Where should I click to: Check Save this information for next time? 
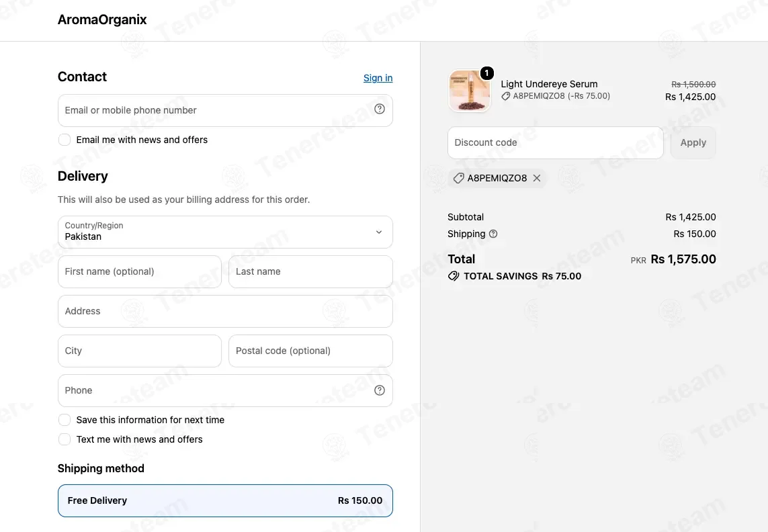64,420
